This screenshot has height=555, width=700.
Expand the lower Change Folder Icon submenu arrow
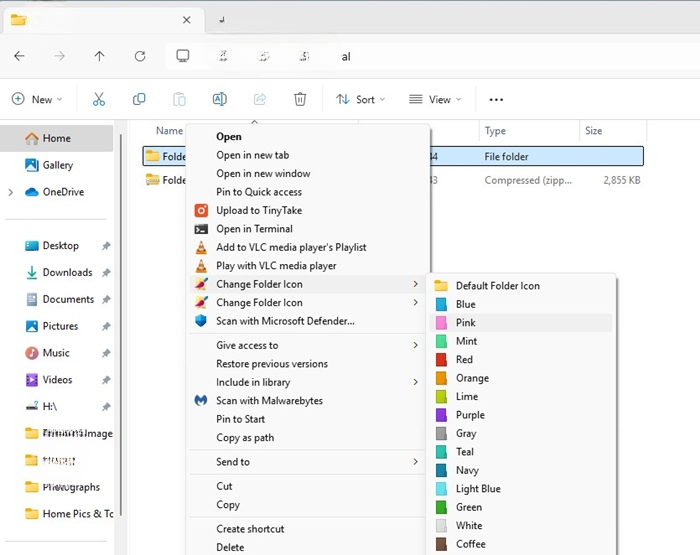click(416, 303)
